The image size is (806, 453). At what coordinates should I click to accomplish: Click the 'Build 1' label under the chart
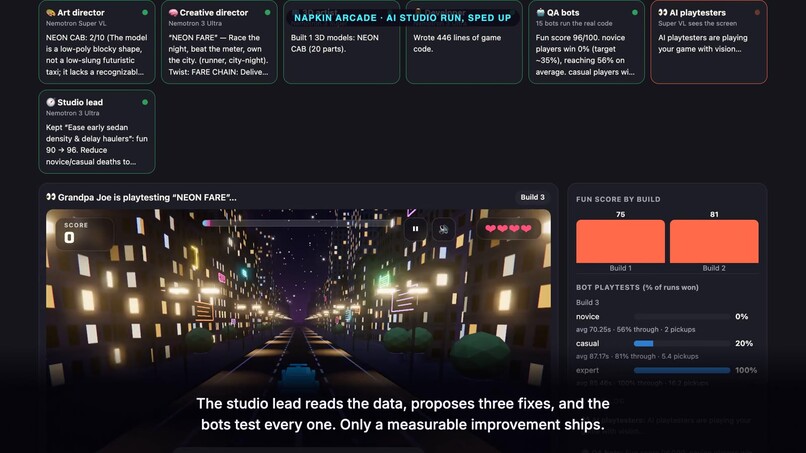point(620,268)
